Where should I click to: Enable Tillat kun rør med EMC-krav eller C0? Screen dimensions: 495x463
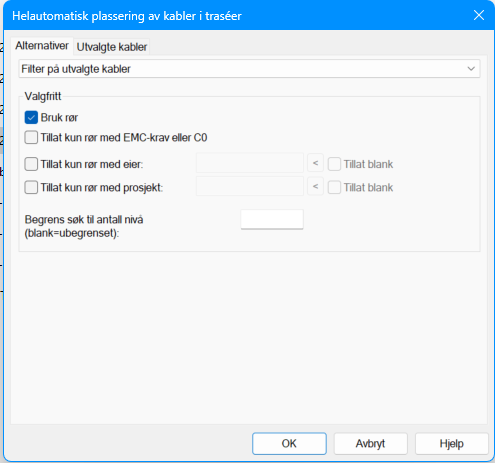click(31, 137)
